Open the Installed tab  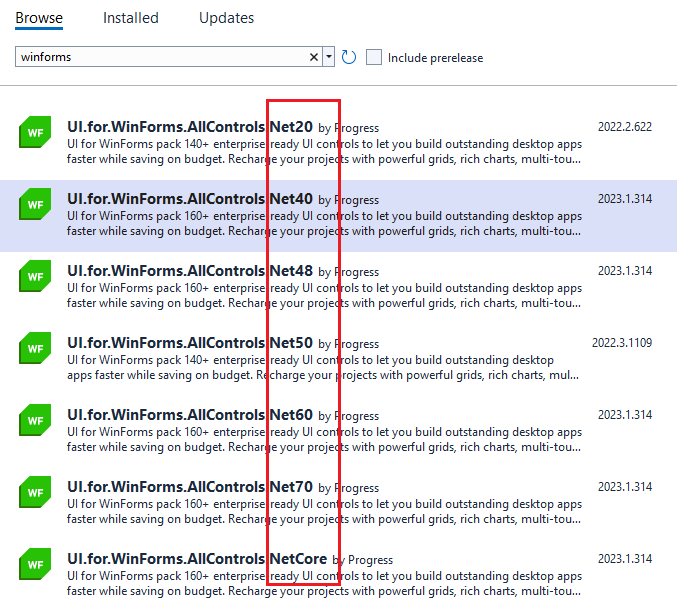click(130, 18)
